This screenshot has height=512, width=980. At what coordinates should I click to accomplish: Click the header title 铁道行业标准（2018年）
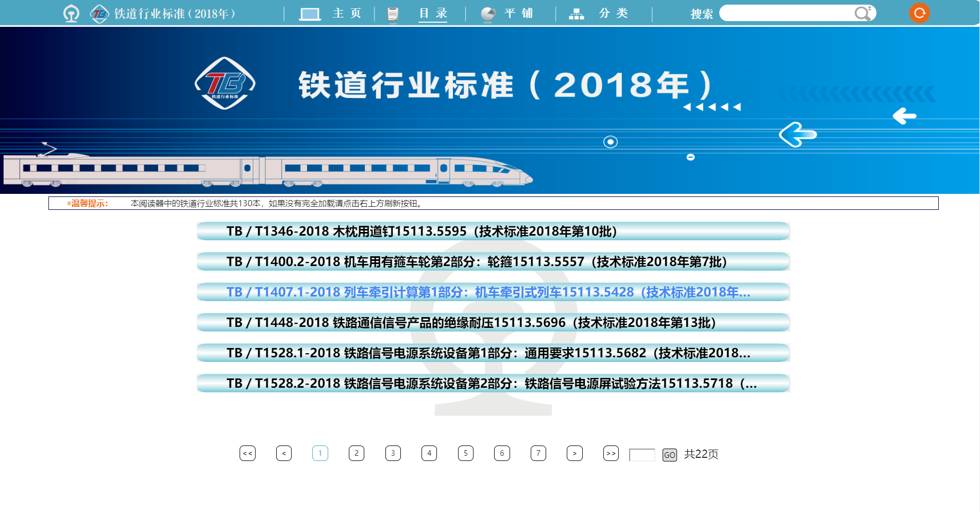click(x=175, y=13)
